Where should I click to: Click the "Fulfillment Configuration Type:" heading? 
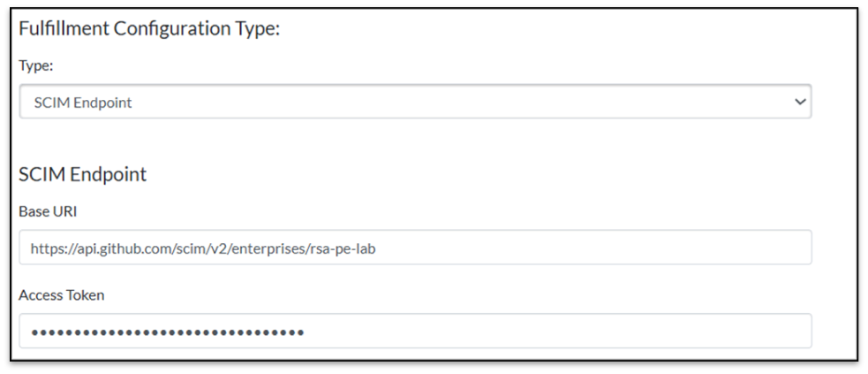[149, 28]
